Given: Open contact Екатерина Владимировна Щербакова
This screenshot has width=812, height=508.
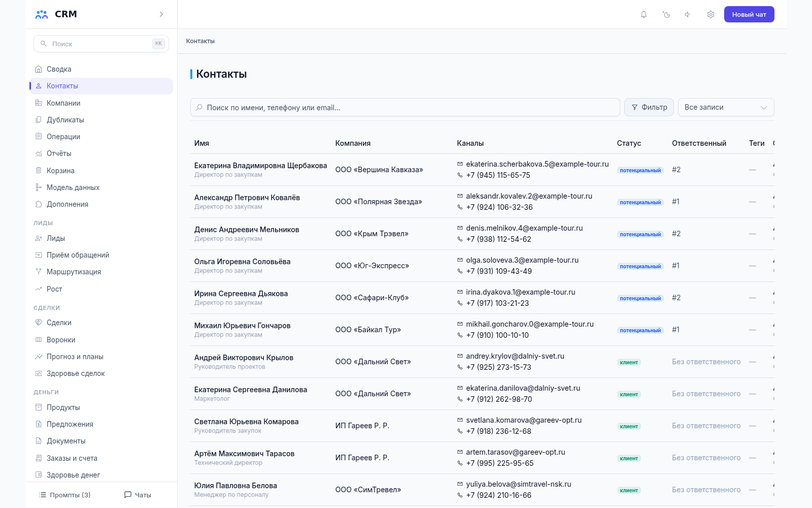Looking at the screenshot, I should coord(260,166).
